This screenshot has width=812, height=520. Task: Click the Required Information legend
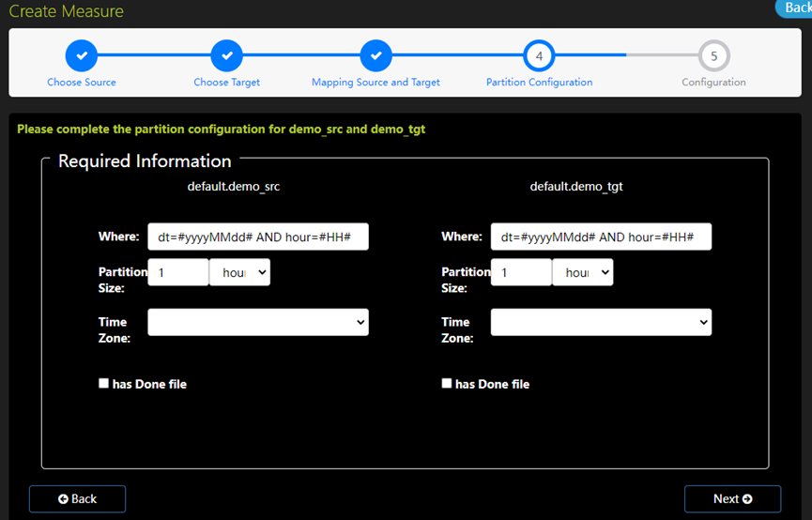(145, 161)
